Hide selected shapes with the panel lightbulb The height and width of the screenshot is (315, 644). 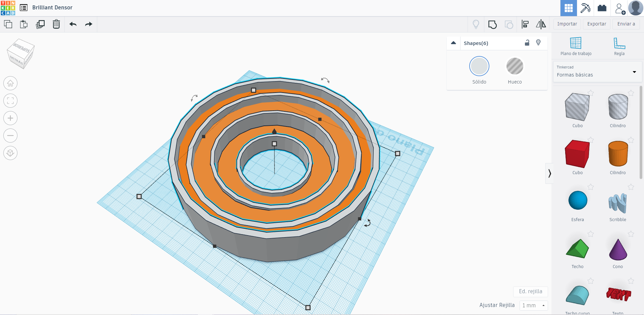538,43
